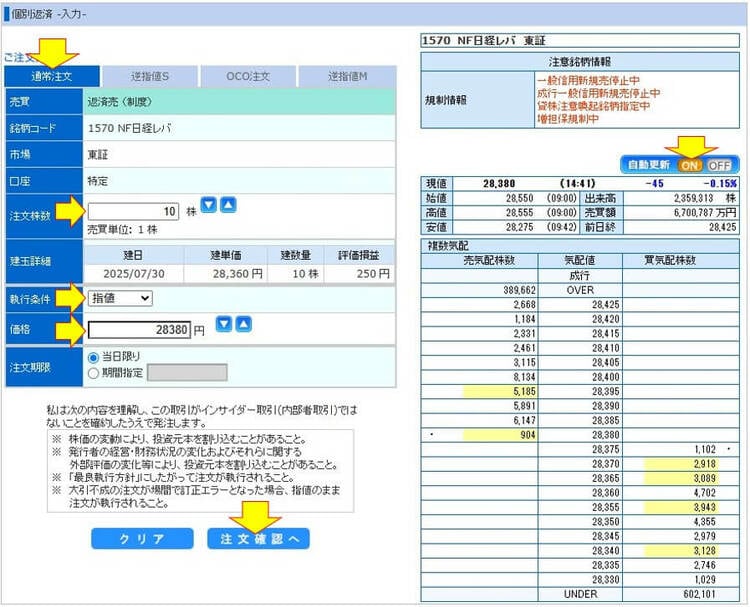Screen dimensions: 750x607
Task: Click buy quantity 3,943
Action: point(705,507)
